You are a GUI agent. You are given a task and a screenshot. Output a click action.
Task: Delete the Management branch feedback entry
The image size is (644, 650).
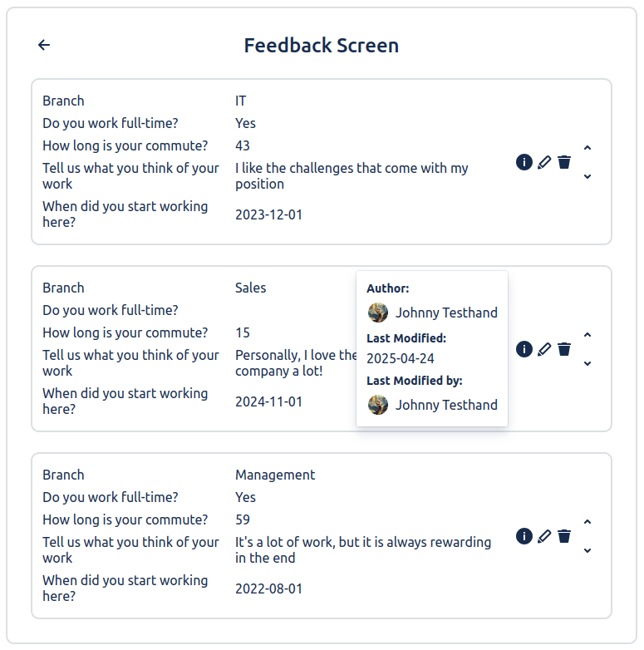(564, 536)
